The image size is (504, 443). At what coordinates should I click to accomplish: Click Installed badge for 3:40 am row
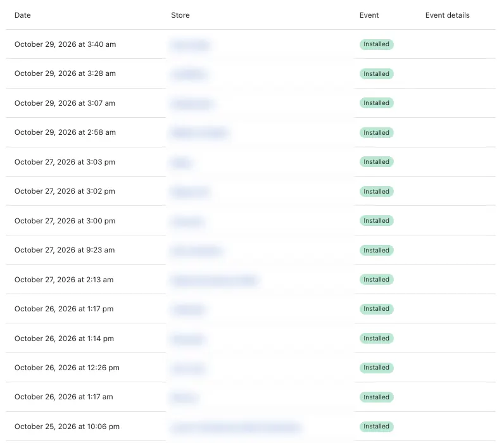376,44
